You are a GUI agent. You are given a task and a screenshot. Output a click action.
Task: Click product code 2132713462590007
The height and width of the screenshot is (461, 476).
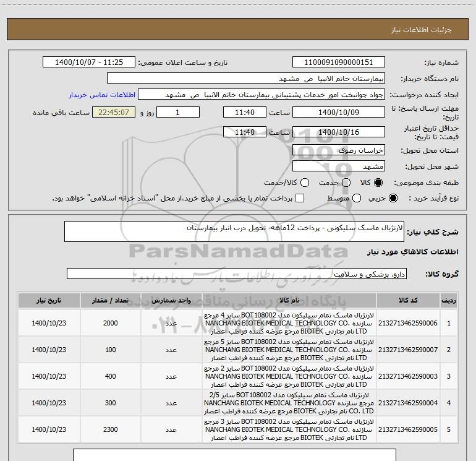408,350
